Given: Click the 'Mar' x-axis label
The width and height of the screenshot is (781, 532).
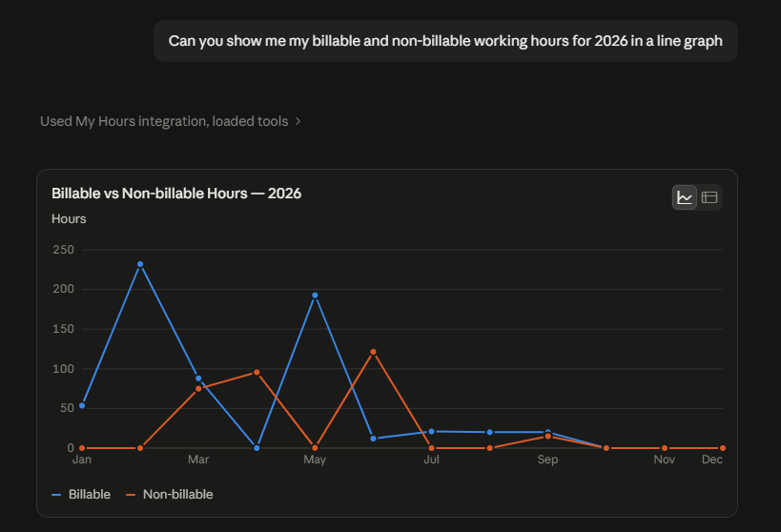Looking at the screenshot, I should click(198, 460).
